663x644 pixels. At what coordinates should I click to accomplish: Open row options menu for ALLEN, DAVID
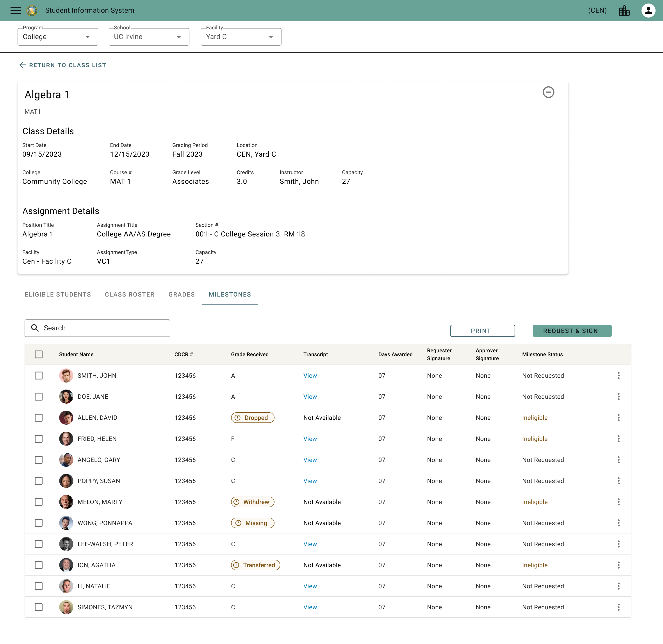tap(618, 417)
